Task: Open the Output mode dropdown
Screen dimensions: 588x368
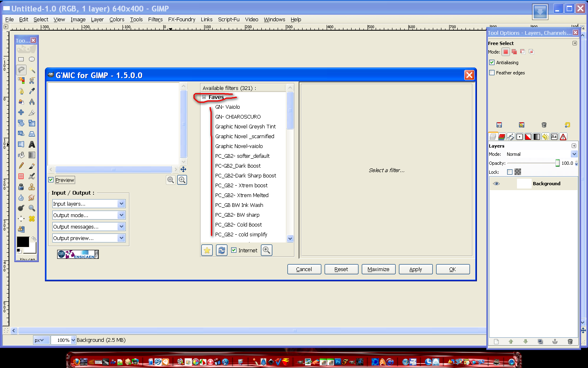Action: pos(89,215)
